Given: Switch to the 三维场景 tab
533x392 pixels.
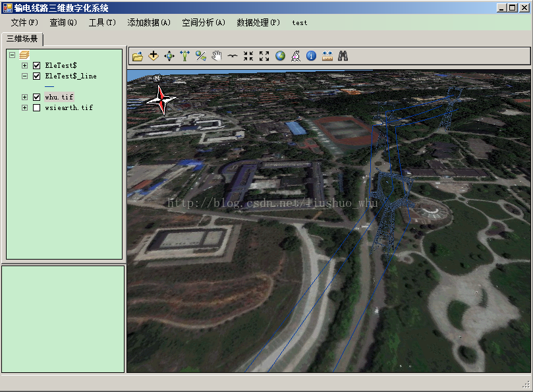Looking at the screenshot, I should click(22, 39).
